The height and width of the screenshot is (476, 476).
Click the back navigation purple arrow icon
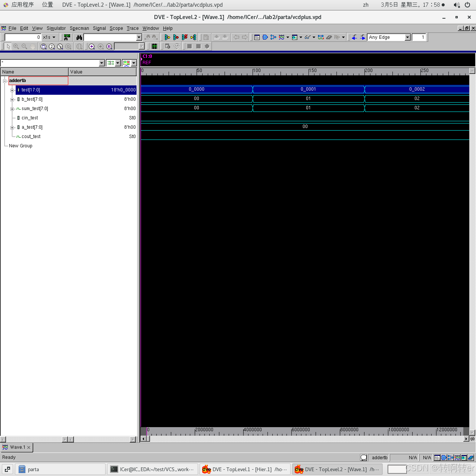tap(92, 47)
